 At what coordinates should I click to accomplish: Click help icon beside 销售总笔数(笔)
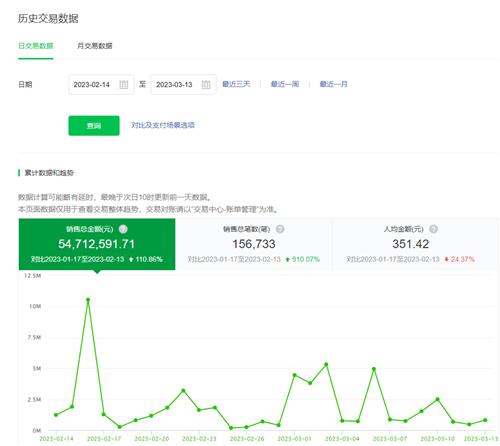click(280, 229)
